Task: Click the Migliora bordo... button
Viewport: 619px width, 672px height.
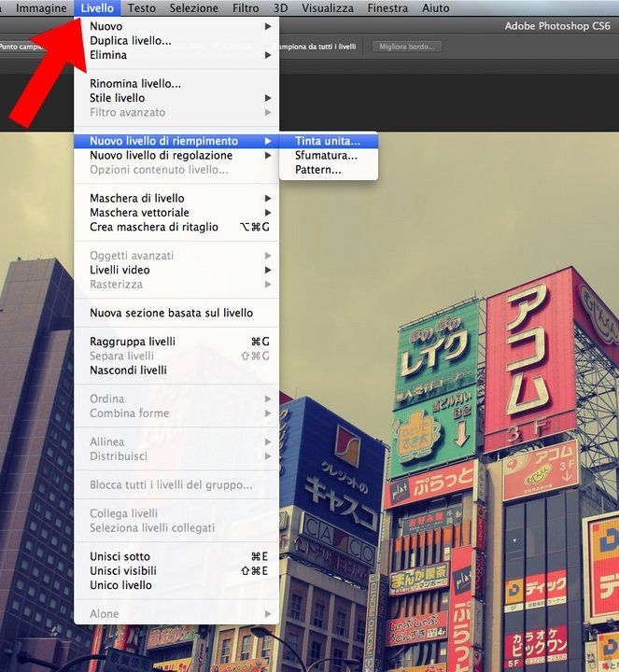Action: click(407, 47)
